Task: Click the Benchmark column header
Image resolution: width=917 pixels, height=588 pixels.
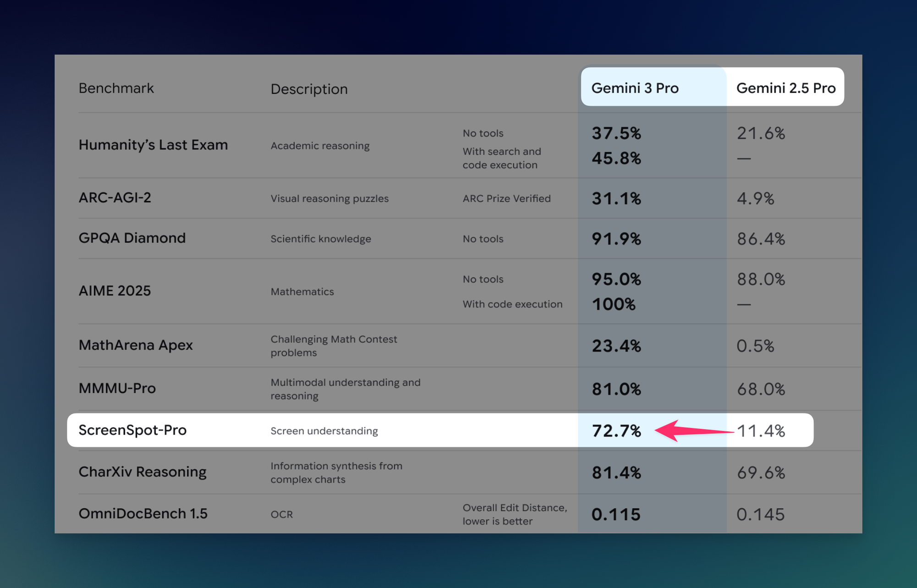Action: point(116,88)
